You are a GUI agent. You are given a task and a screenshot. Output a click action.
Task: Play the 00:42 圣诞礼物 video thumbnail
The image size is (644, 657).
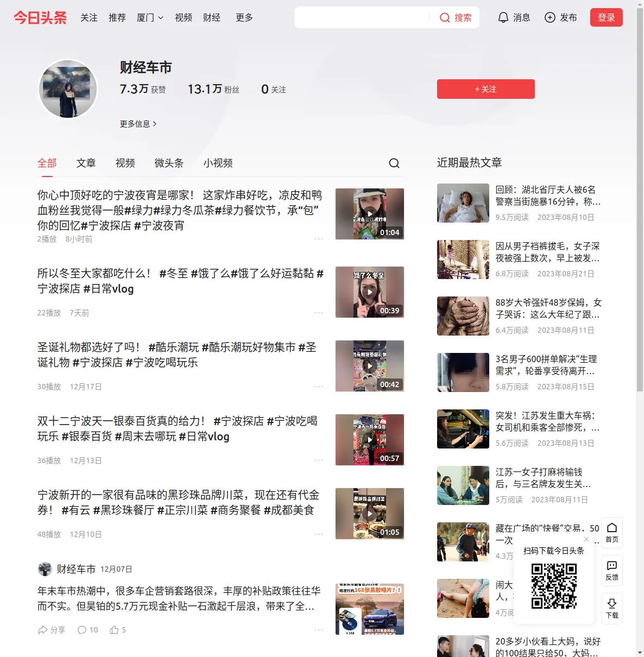370,366
